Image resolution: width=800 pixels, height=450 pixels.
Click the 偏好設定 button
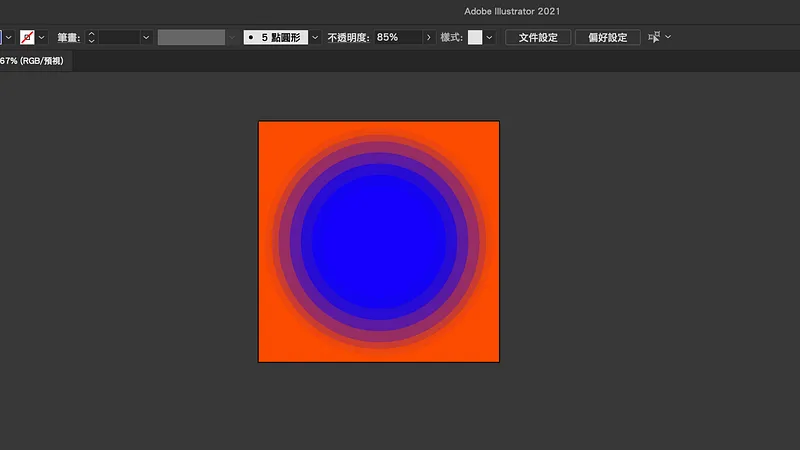(608, 37)
